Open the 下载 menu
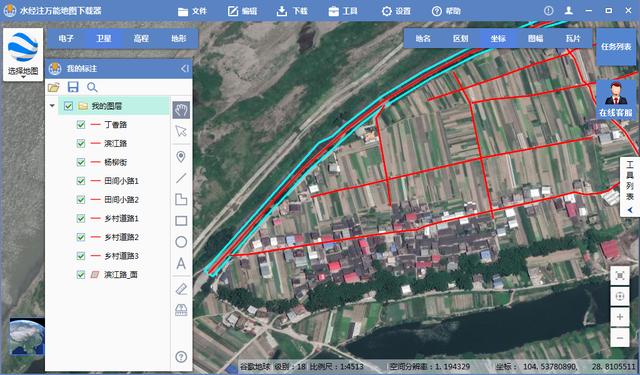The height and width of the screenshot is (375, 640). (x=292, y=11)
